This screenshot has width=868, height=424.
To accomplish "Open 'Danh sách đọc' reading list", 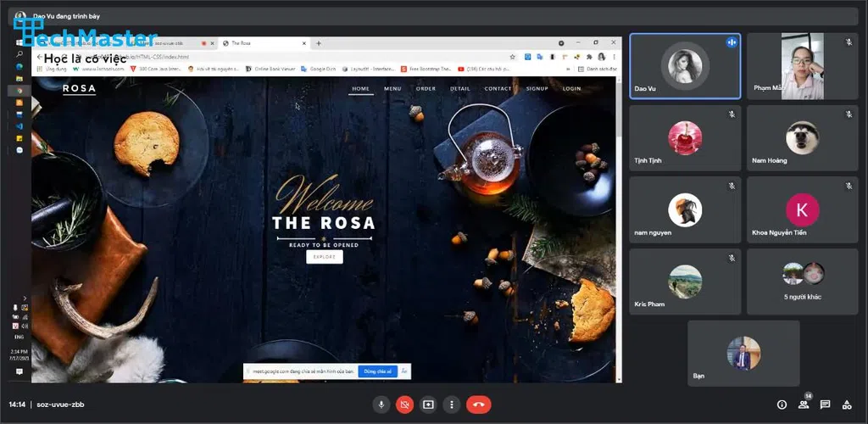I will tap(598, 70).
